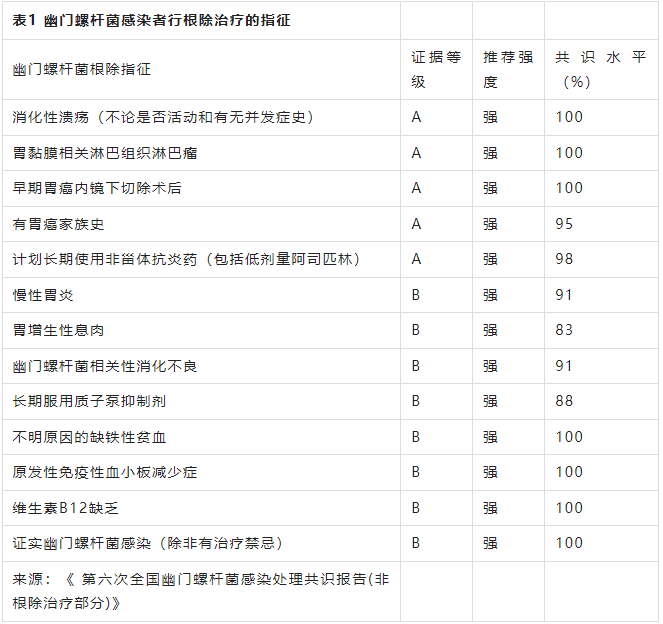Viewport: 663px width, 624px height.
Task: Click the table title "表1 幽门螺杆菌感染者行根除治疗的指征"
Action: (152, 20)
